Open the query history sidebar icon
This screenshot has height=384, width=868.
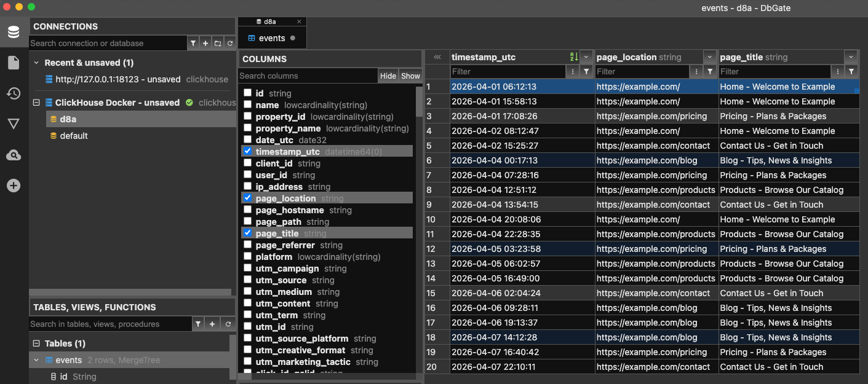pos(14,93)
